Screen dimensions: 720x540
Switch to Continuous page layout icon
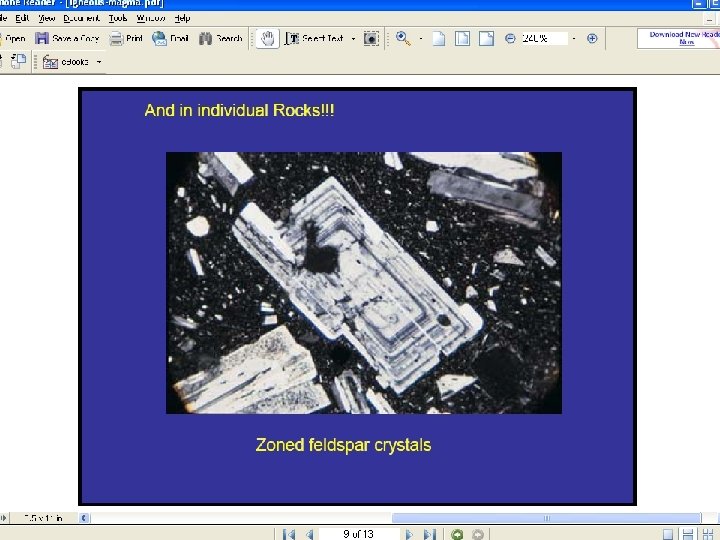coord(688,534)
